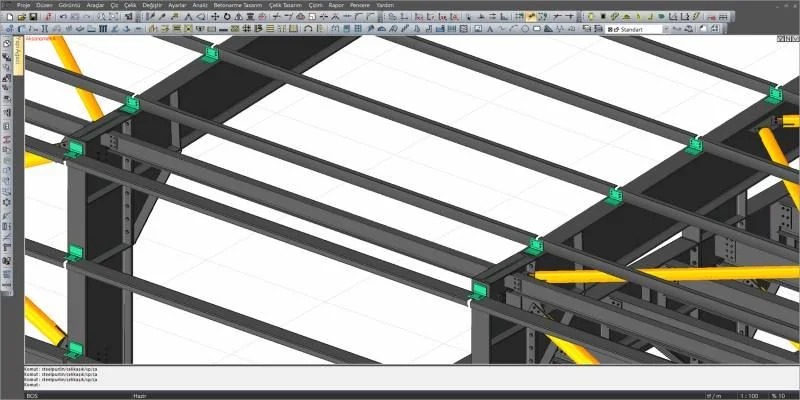
Task: Click the zoom percentage in status bar
Action: (779, 395)
